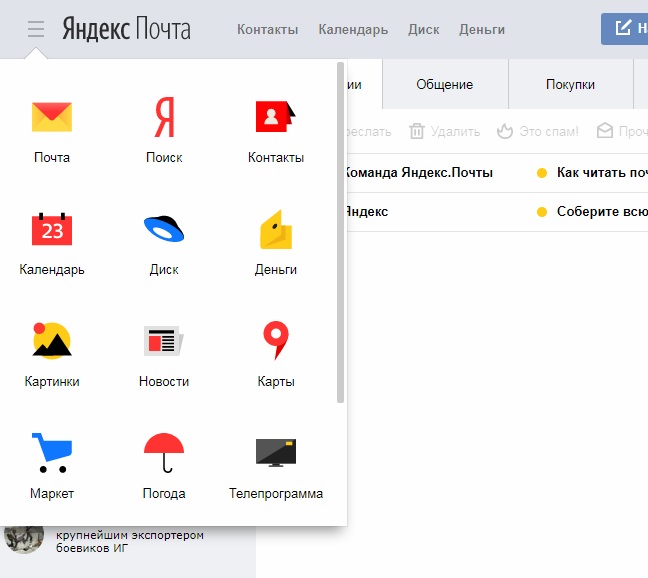648x578 pixels.
Task: Switch to the Покупки tab
Action: tap(570, 84)
